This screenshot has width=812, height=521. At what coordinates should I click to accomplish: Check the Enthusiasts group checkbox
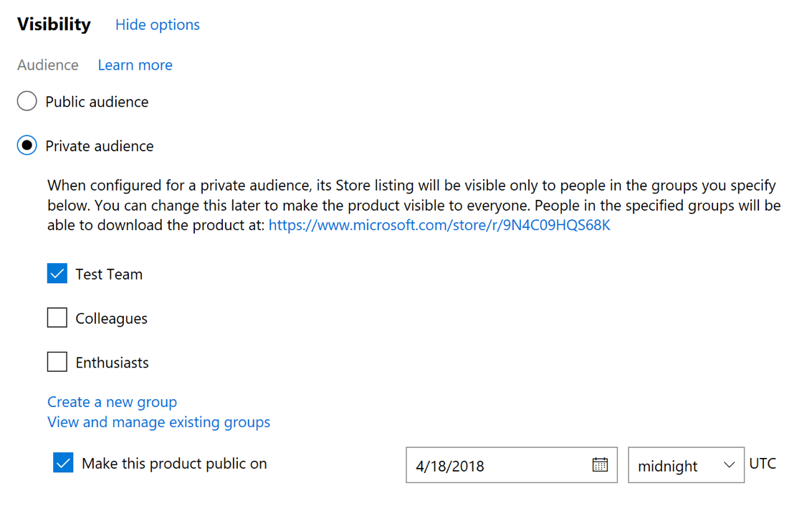tap(57, 361)
